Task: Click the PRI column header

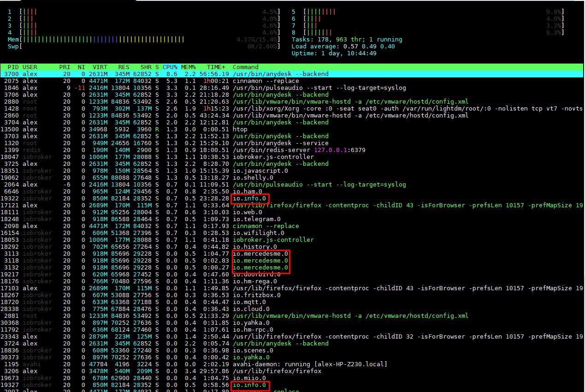Action: coord(65,67)
